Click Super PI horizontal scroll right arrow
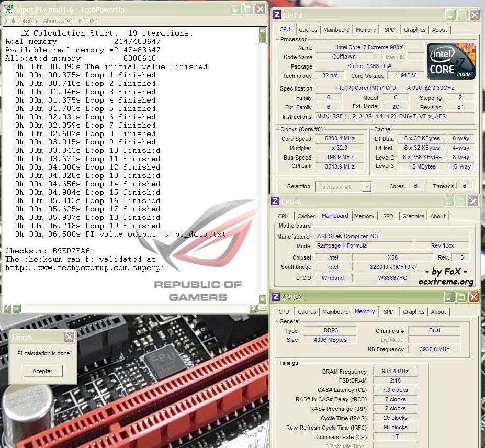The width and height of the screenshot is (485, 448). tap(253, 308)
